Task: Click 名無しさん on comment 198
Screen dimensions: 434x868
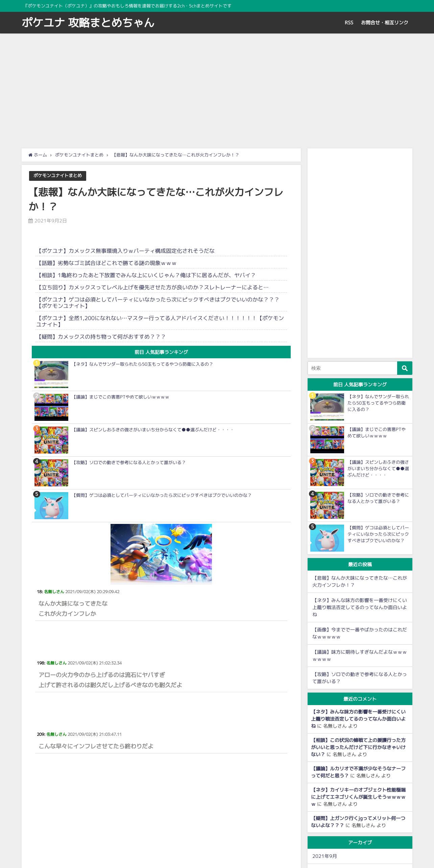Action: point(56,663)
